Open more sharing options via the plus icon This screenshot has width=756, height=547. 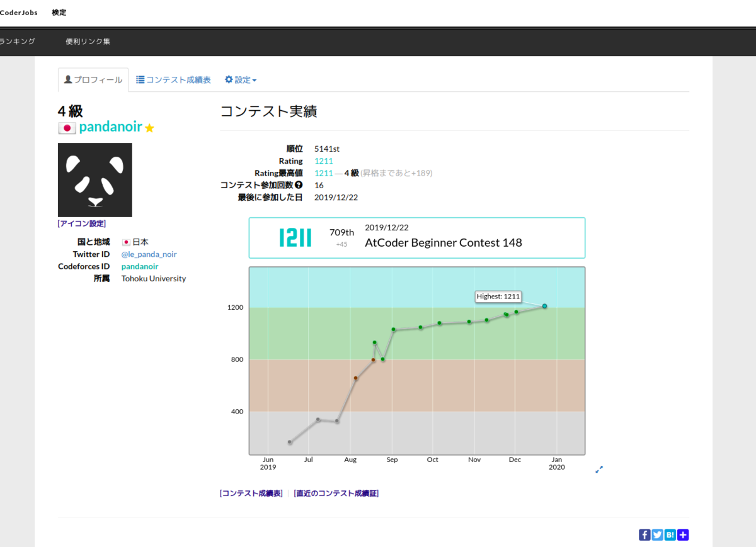click(683, 534)
